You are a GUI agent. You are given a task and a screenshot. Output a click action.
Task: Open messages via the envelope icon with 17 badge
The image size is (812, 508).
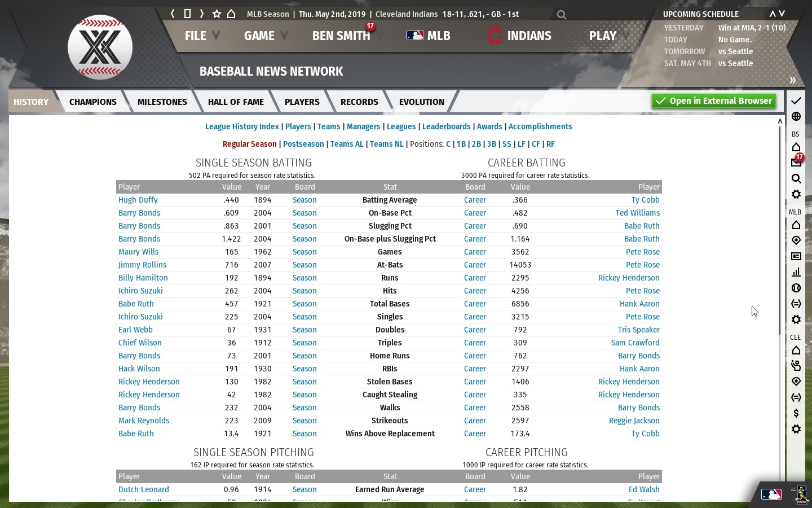(796, 162)
